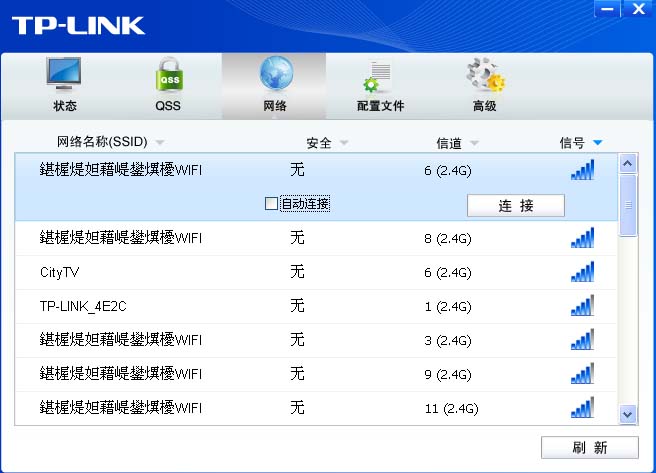Click the 6 (2.4G) channel of CityTV
The height and width of the screenshot is (473, 656).
tap(448, 273)
